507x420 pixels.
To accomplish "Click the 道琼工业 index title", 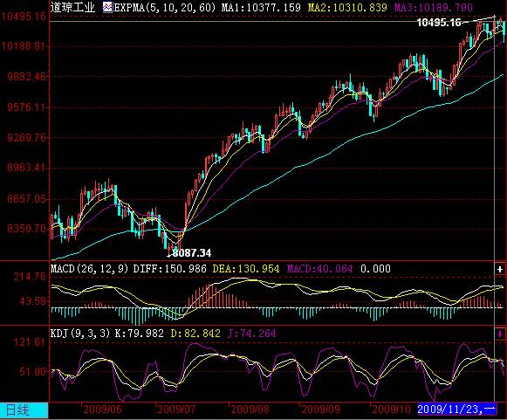I will tap(72, 7).
